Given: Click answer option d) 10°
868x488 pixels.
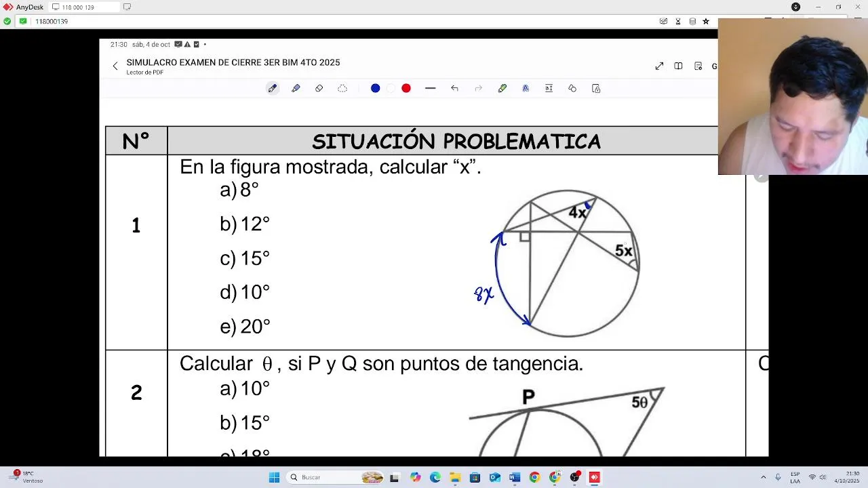Looking at the screenshot, I should tap(245, 292).
